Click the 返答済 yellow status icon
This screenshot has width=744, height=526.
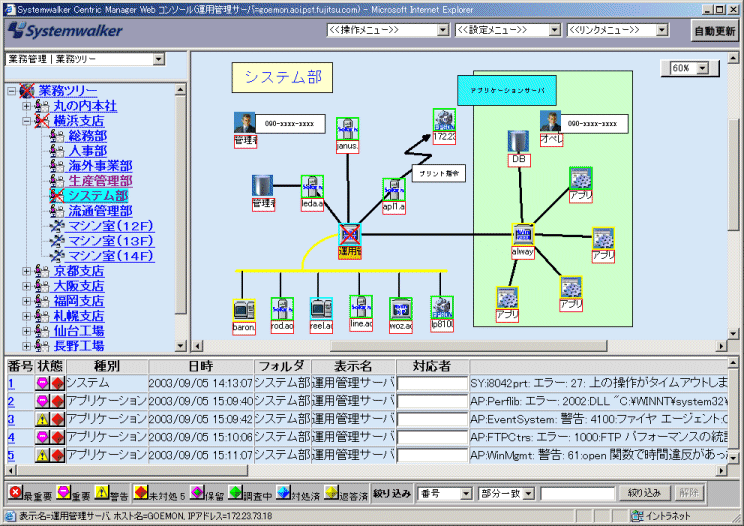[331, 492]
